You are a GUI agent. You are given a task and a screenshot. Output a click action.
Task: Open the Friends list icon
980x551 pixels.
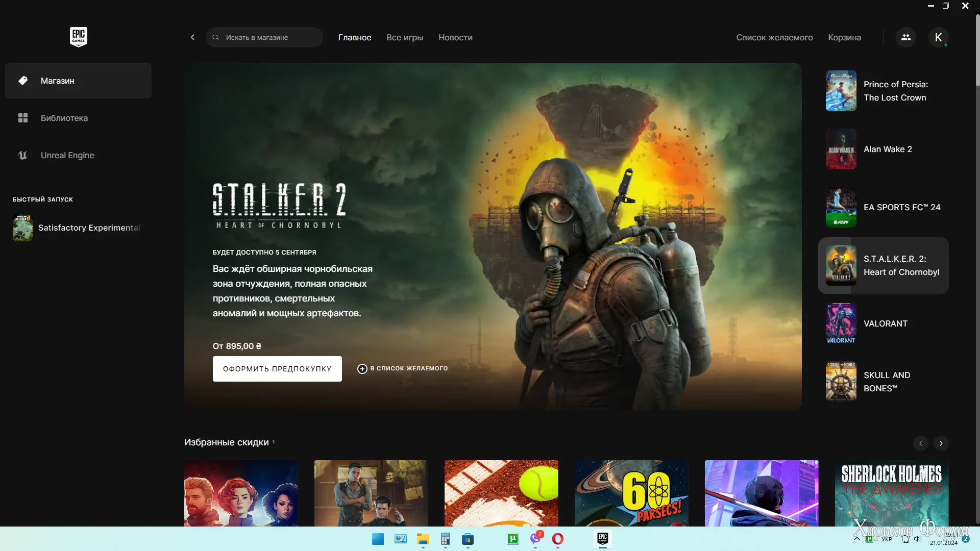tap(905, 37)
